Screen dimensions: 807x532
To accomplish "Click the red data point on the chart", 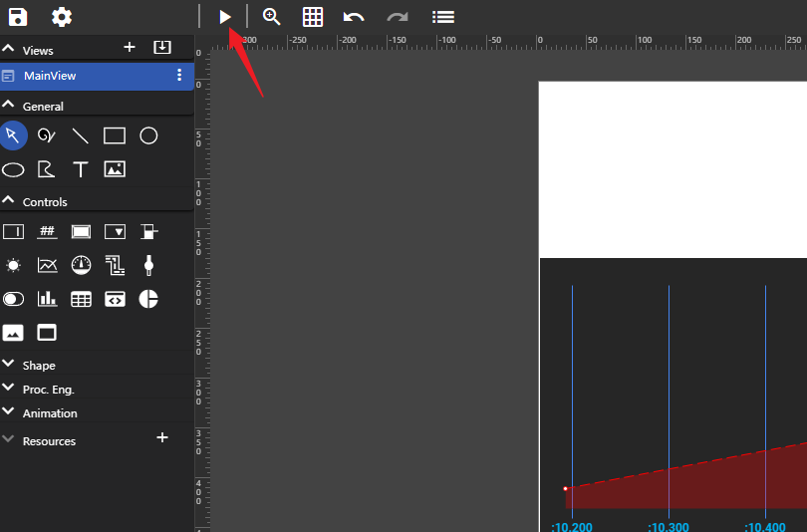I will (565, 489).
